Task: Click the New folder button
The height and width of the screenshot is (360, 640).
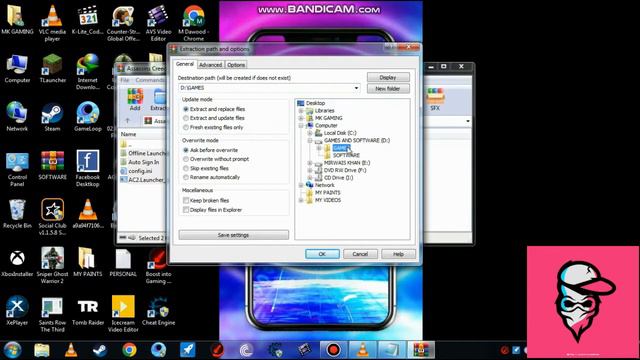Action: pyautogui.click(x=388, y=89)
